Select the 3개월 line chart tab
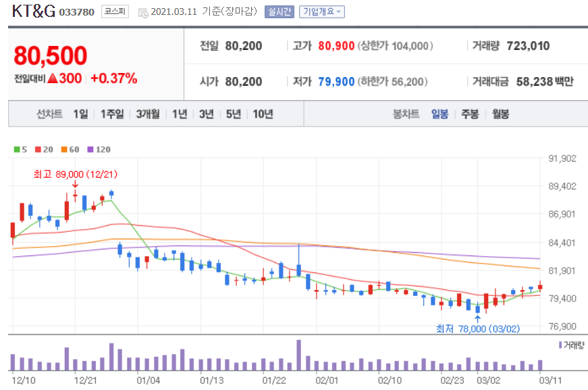Image resolution: width=588 pixels, height=390 pixels. pyautogui.click(x=148, y=114)
